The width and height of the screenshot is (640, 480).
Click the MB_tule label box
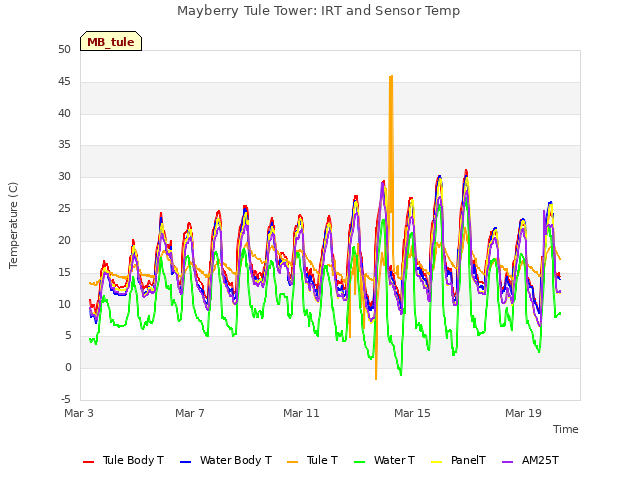111,41
